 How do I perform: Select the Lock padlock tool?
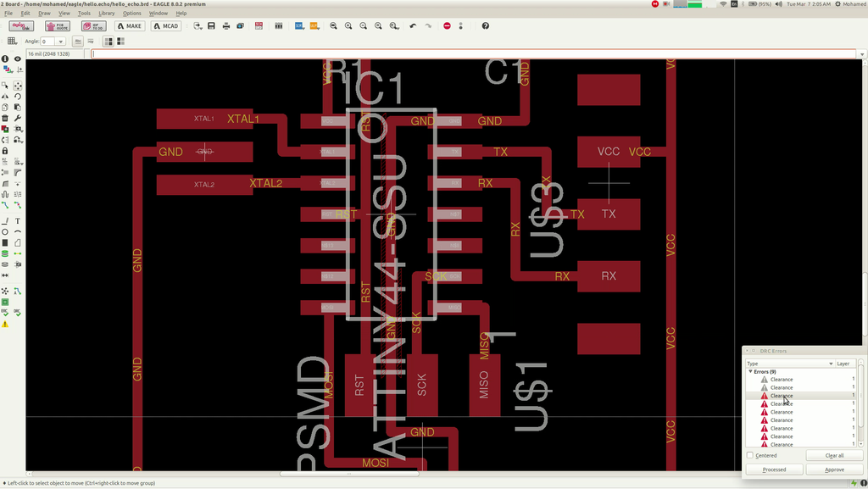5,151
